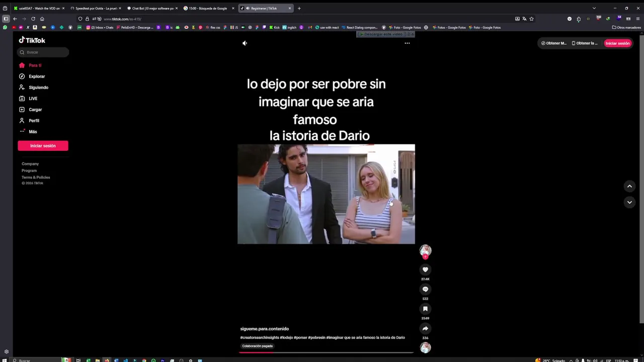Open the spinning sound disc avatar

click(x=426, y=347)
